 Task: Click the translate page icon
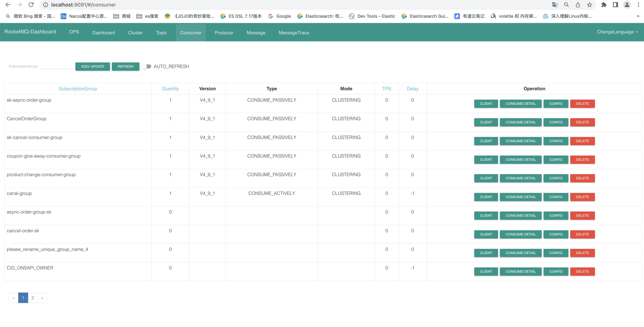[x=555, y=5]
